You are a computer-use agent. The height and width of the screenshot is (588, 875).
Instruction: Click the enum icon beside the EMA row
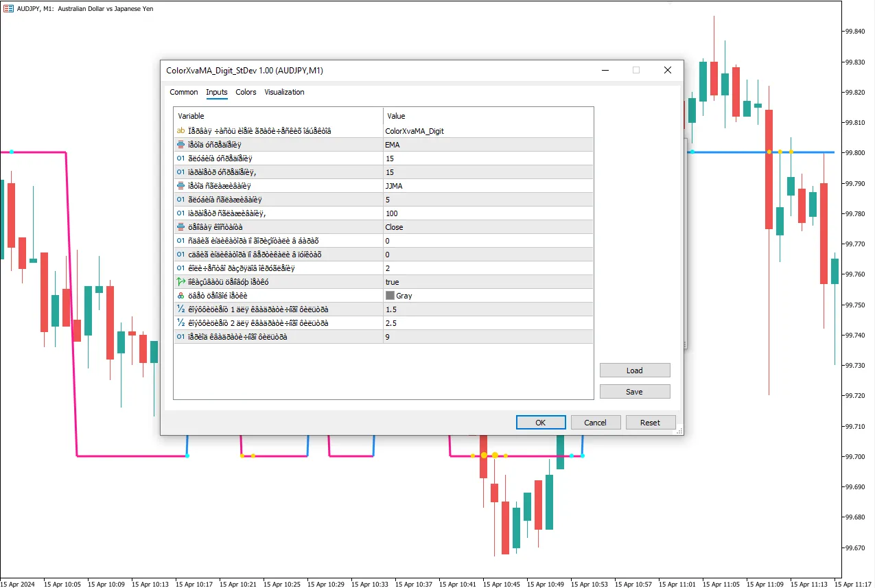coord(181,145)
